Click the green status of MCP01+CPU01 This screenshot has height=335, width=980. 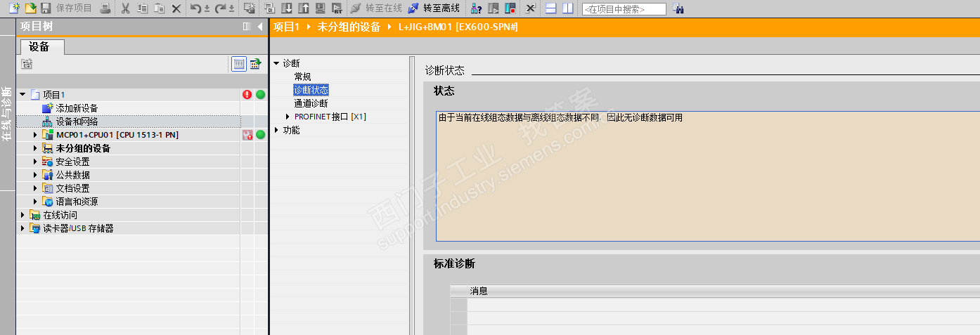tap(260, 135)
